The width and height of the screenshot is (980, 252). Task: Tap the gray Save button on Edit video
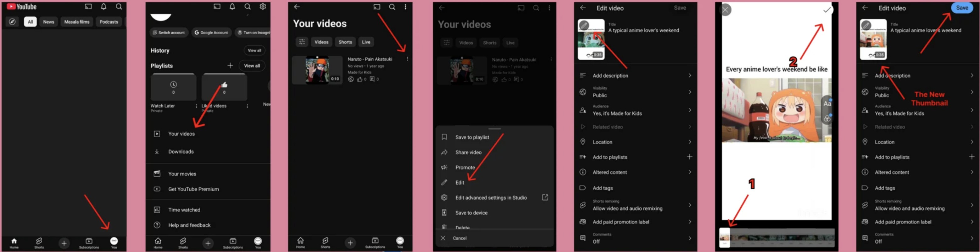680,8
